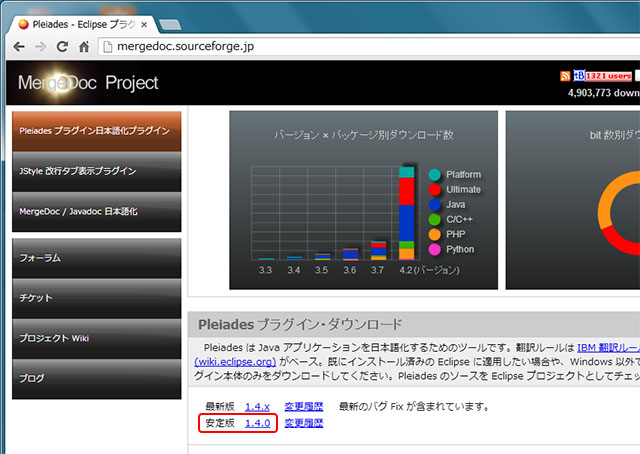
Task: Click the 4.2 version stacked bar
Action: (x=407, y=213)
